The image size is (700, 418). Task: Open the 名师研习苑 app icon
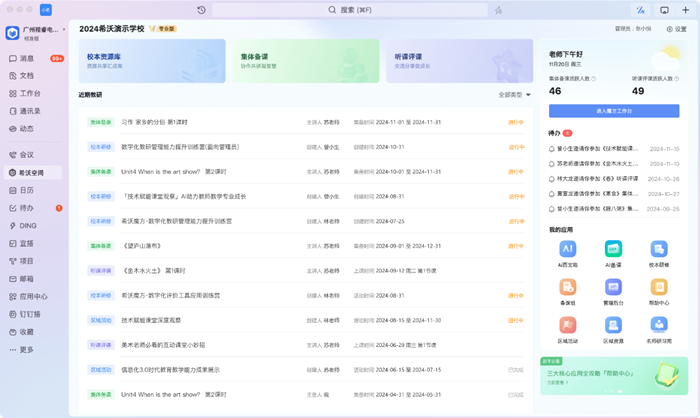pos(659,325)
